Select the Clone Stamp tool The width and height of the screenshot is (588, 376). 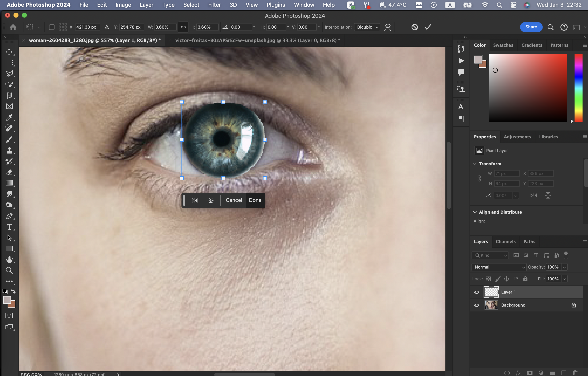pyautogui.click(x=9, y=150)
